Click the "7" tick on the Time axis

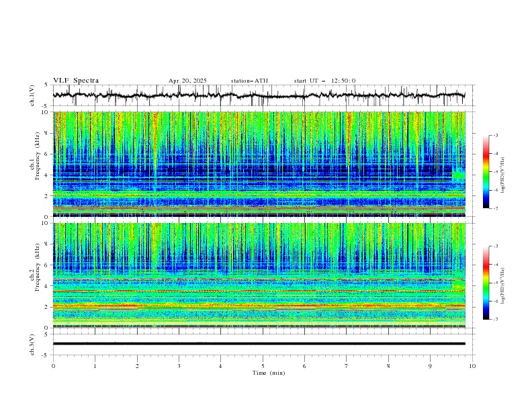pos(347,366)
